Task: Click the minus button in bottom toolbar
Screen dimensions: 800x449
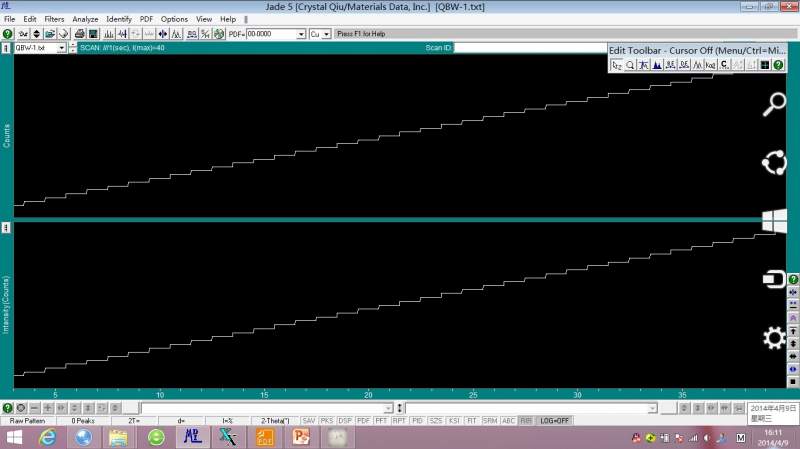Action: click(x=34, y=408)
